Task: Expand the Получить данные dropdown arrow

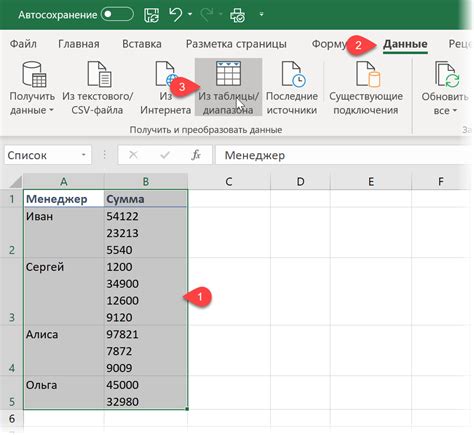Action: (x=51, y=110)
